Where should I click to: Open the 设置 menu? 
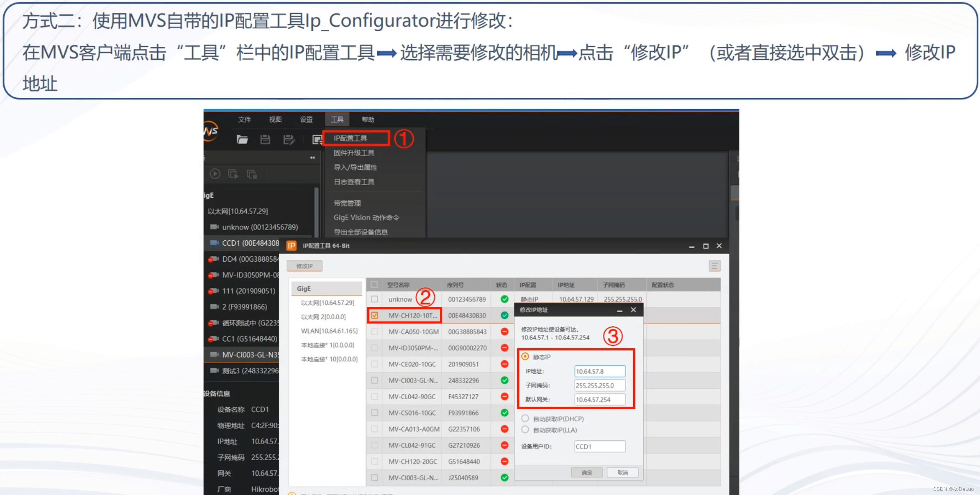[306, 120]
